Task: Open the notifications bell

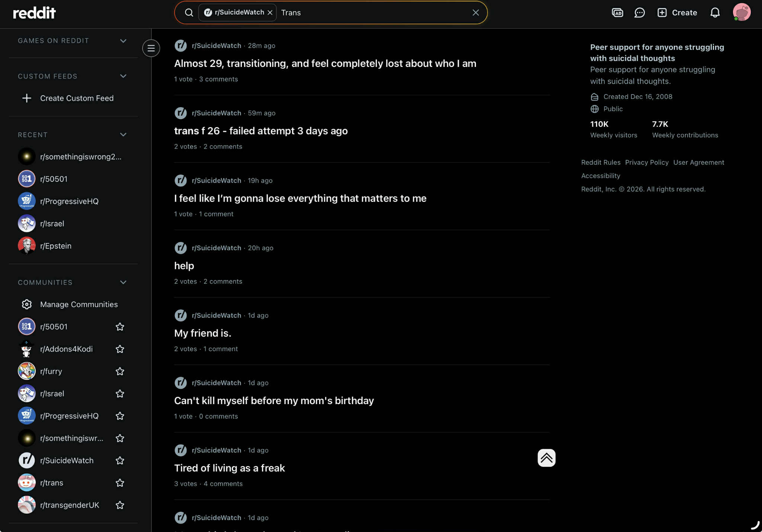Action: point(715,13)
